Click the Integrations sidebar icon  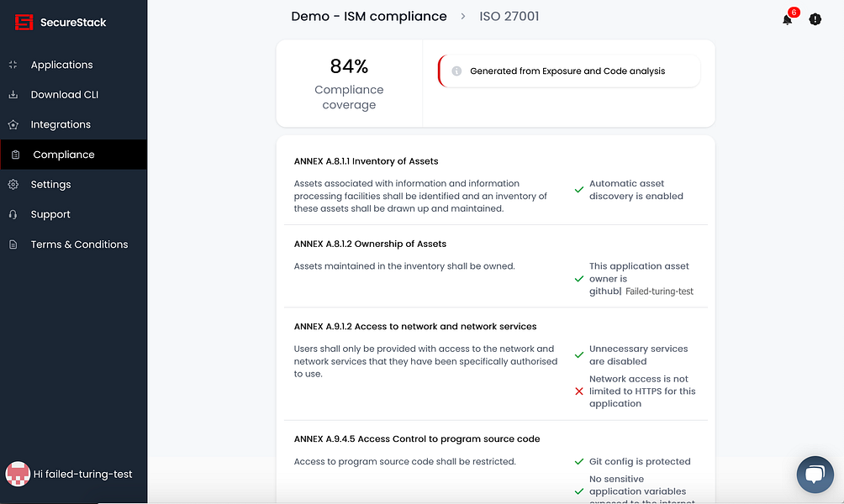(x=13, y=125)
